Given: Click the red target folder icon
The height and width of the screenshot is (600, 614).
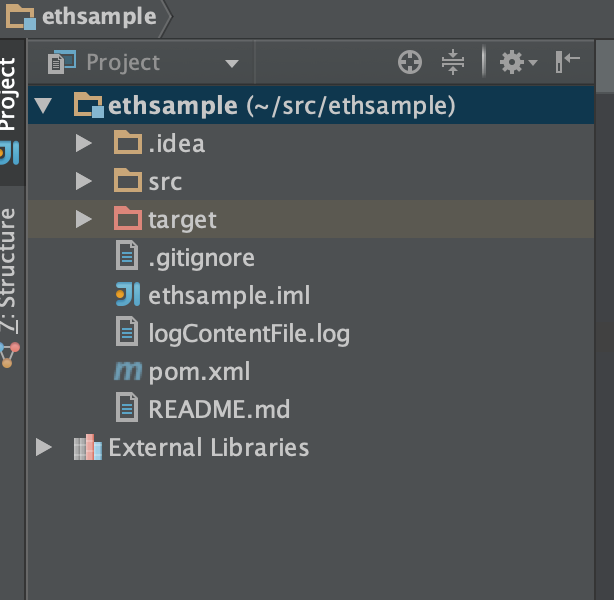Looking at the screenshot, I should pos(128,218).
